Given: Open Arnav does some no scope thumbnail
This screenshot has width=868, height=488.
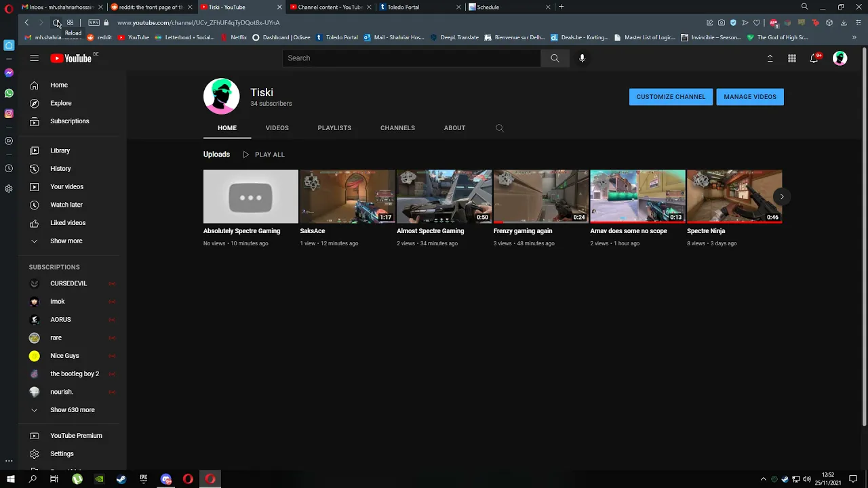Looking at the screenshot, I should (x=637, y=197).
